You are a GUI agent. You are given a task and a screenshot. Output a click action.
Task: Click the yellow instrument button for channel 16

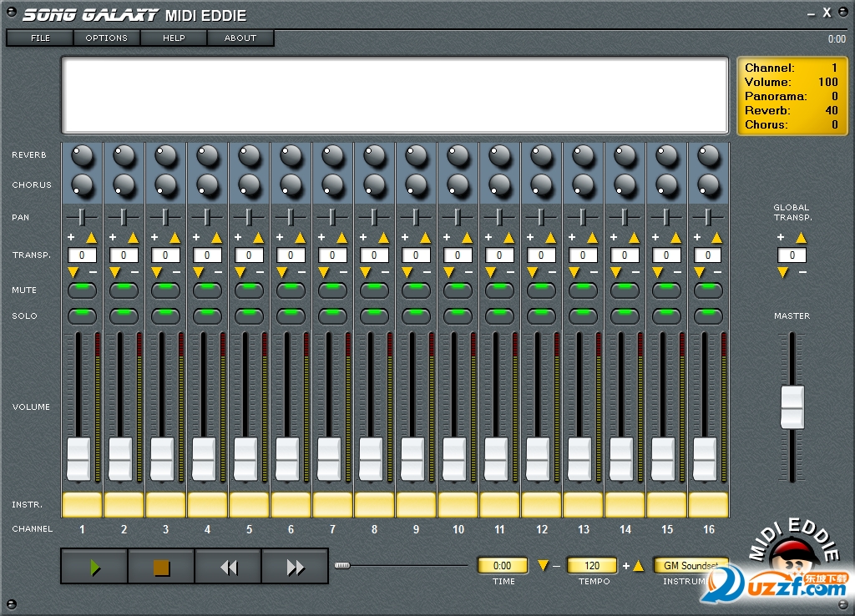tap(708, 504)
